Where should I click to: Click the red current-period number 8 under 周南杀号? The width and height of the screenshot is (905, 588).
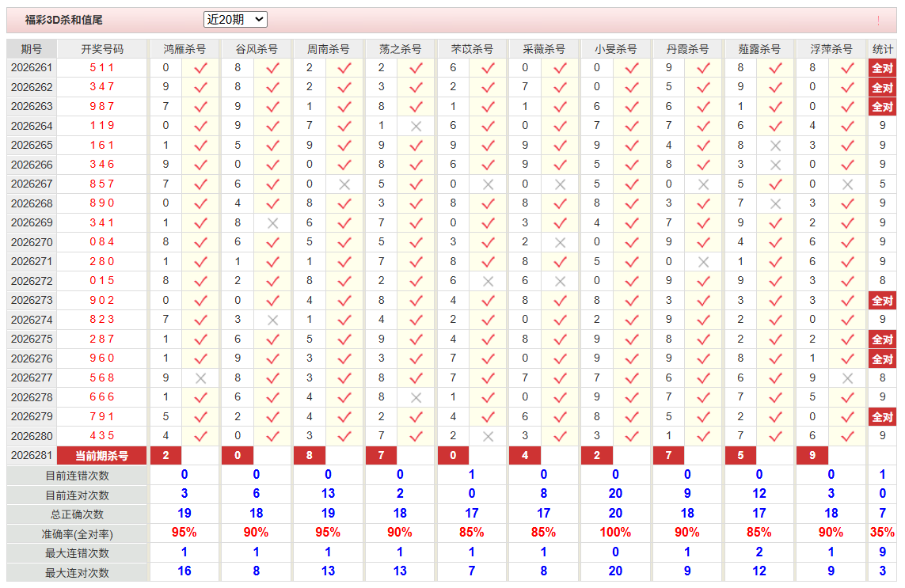pos(310,455)
